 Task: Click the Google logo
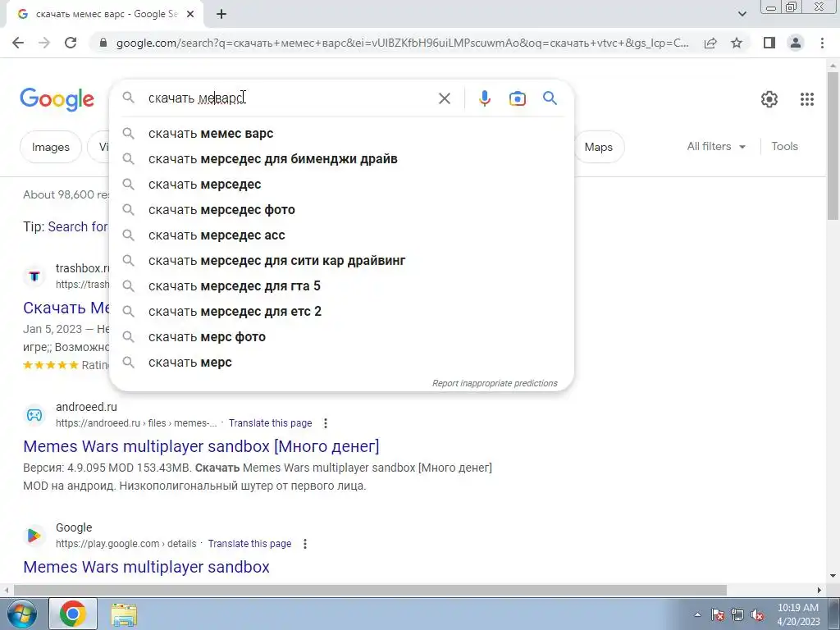point(57,99)
